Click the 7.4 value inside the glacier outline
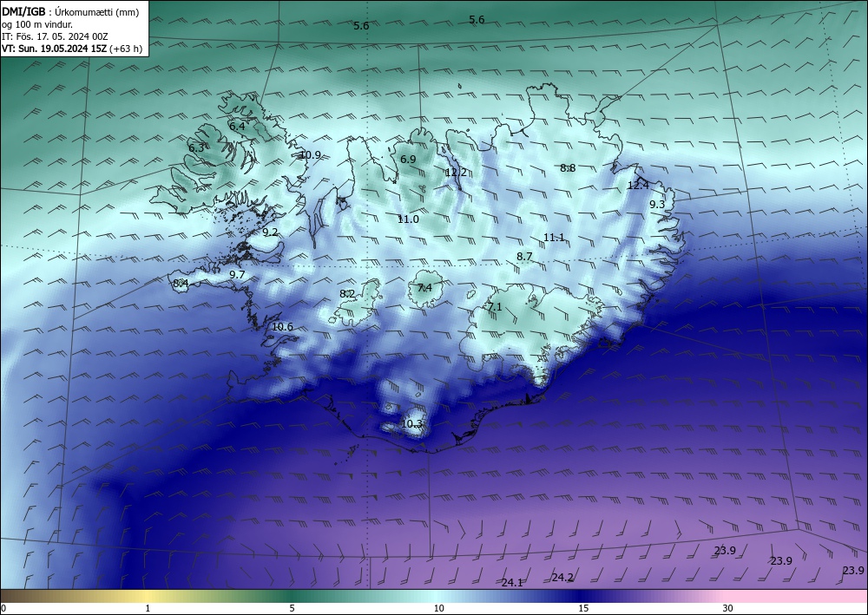The width and height of the screenshot is (868, 615). pyautogui.click(x=424, y=288)
